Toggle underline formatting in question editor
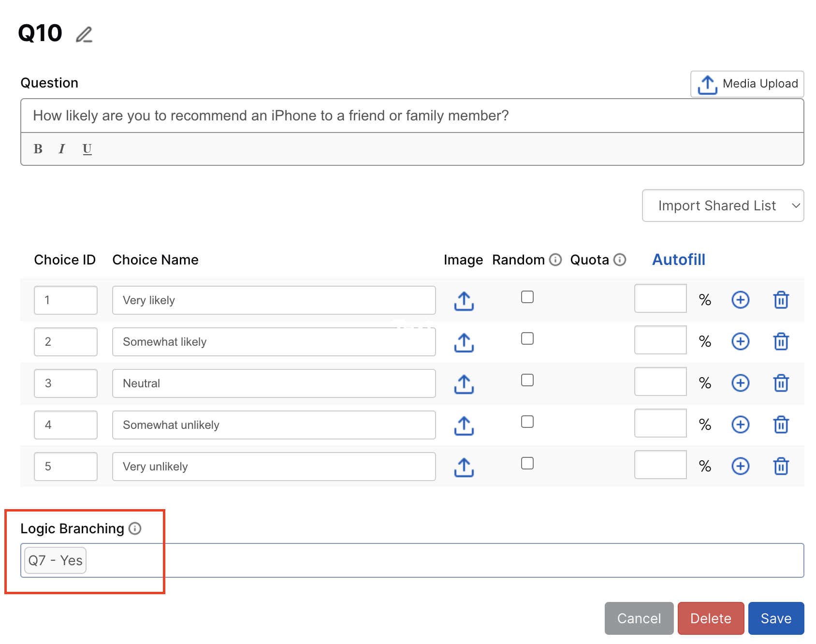Screen dimensions: 816x644 [87, 149]
